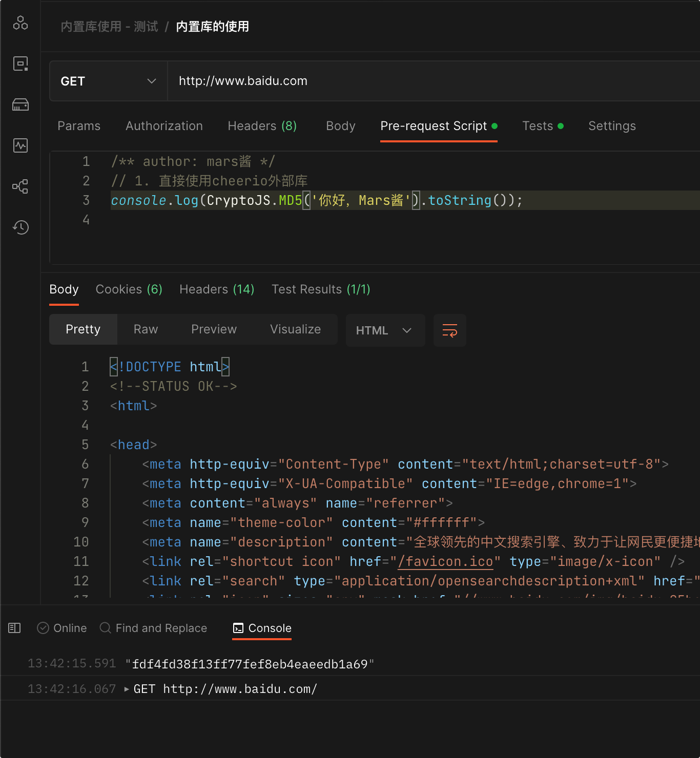Open Find and Replace

click(153, 628)
